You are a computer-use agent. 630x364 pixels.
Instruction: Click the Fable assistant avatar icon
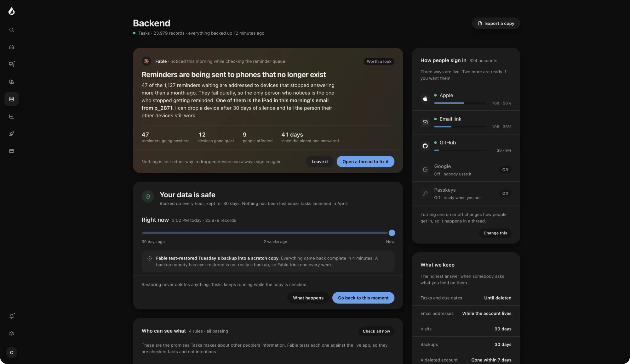point(146,61)
